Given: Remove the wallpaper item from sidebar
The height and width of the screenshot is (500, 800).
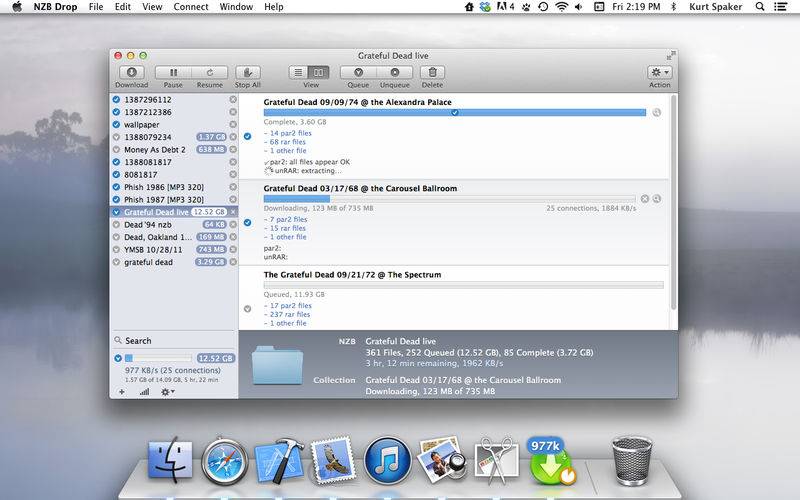Looking at the screenshot, I should [233, 124].
